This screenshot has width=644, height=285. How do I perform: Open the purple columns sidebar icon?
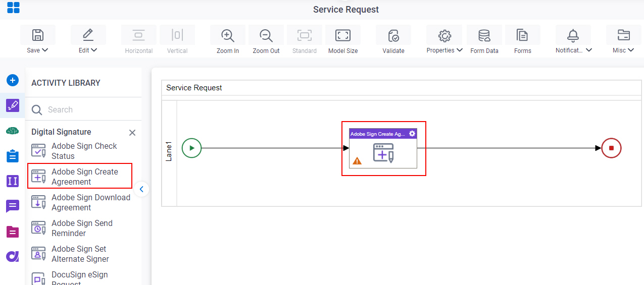pyautogui.click(x=13, y=181)
